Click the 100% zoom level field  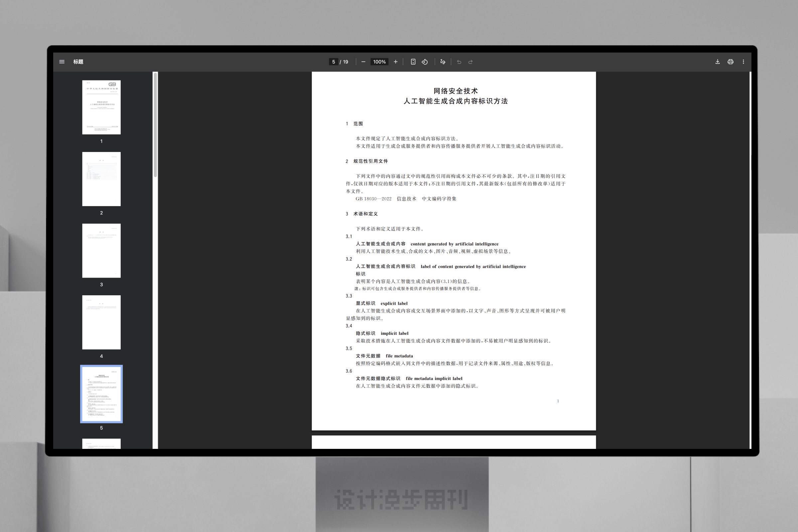pyautogui.click(x=379, y=62)
